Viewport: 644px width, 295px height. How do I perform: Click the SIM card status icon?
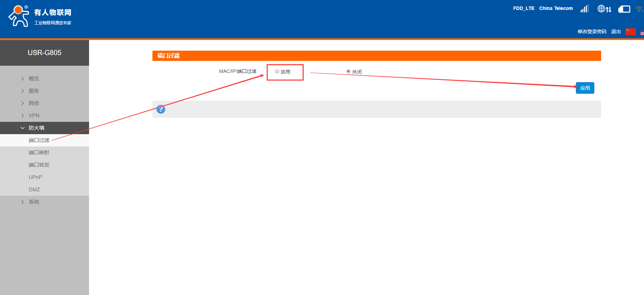click(624, 9)
